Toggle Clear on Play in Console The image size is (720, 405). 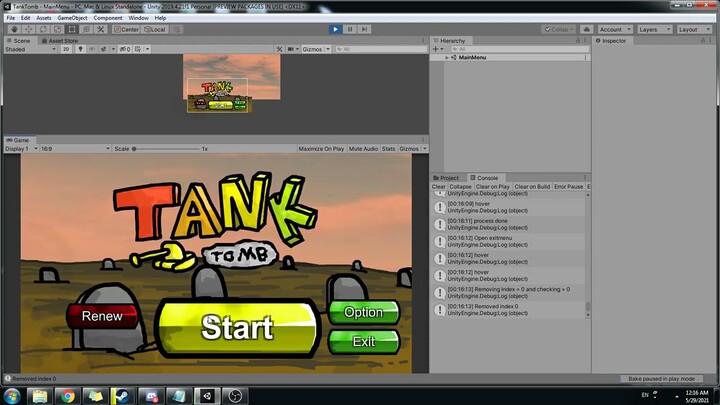tap(492, 187)
